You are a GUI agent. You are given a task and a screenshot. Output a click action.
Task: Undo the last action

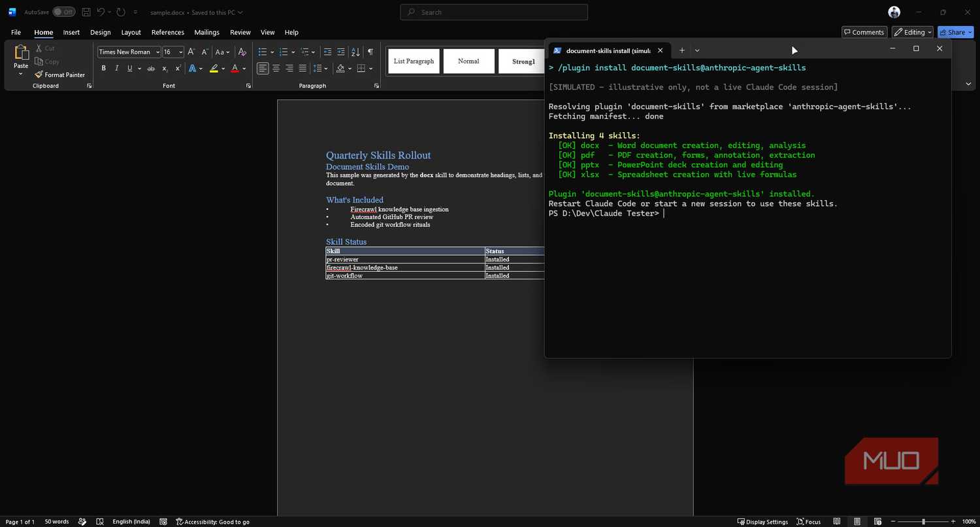(x=101, y=12)
